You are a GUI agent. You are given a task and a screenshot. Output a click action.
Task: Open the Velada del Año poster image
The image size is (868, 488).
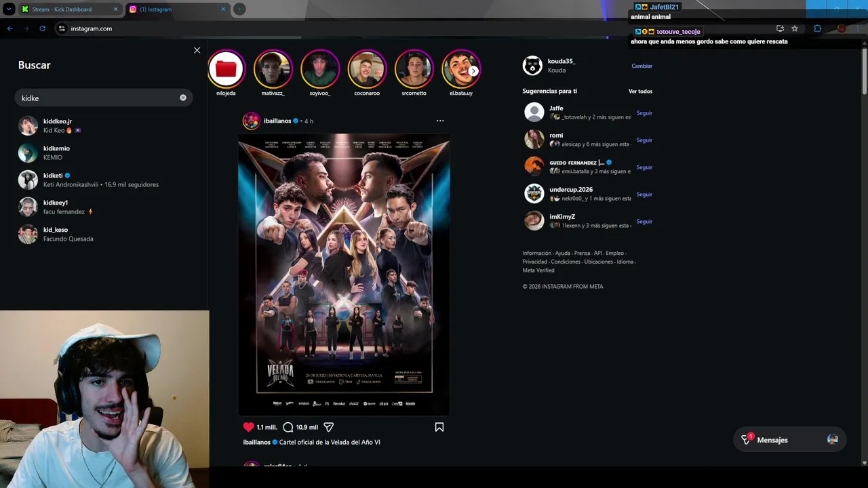344,274
